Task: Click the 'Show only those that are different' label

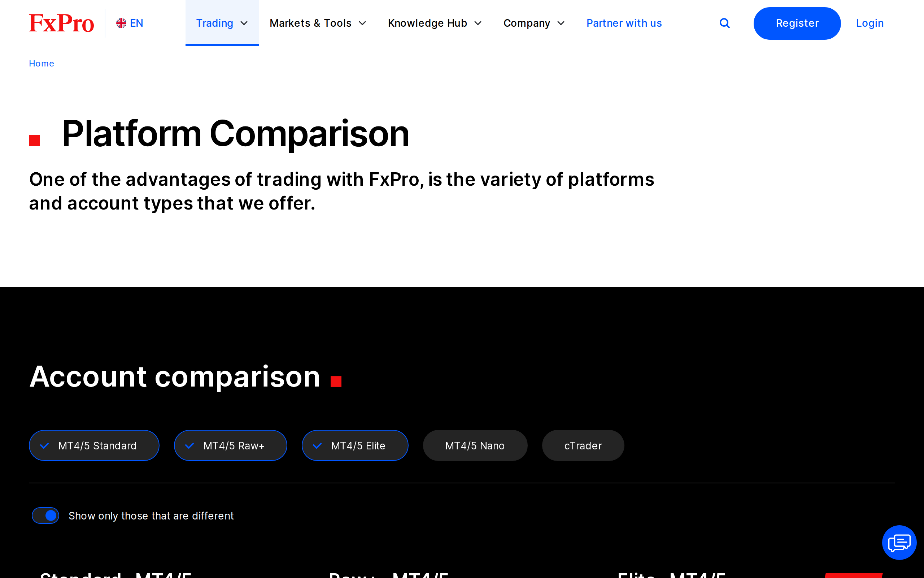Action: [x=151, y=516]
